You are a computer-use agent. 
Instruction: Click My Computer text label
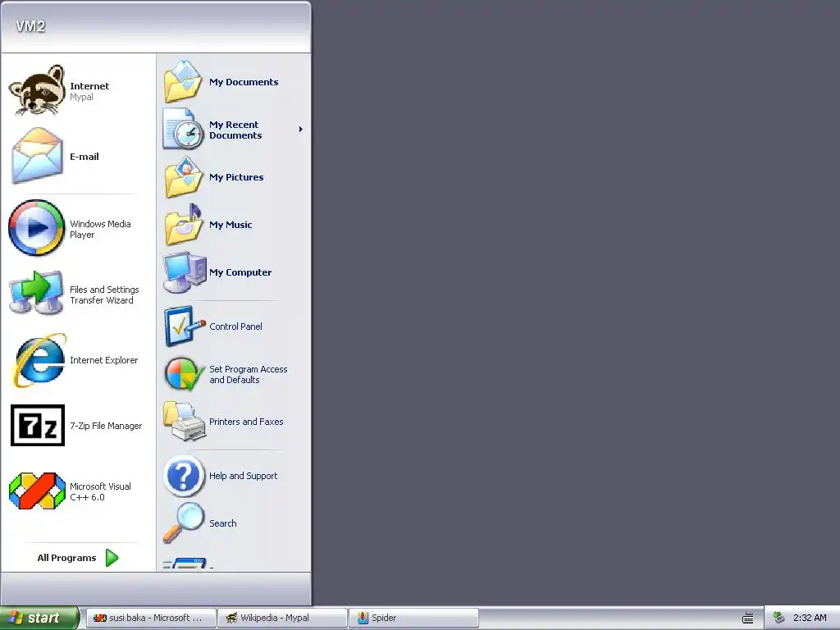(x=240, y=272)
